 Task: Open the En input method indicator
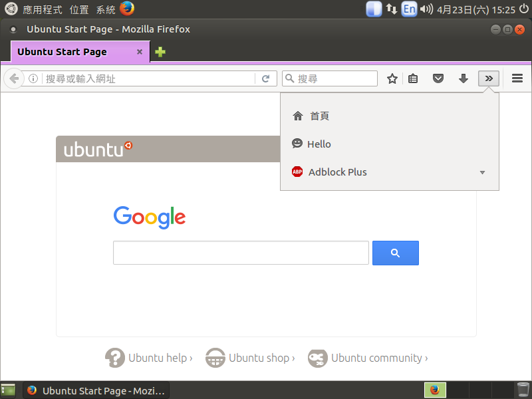tap(409, 9)
